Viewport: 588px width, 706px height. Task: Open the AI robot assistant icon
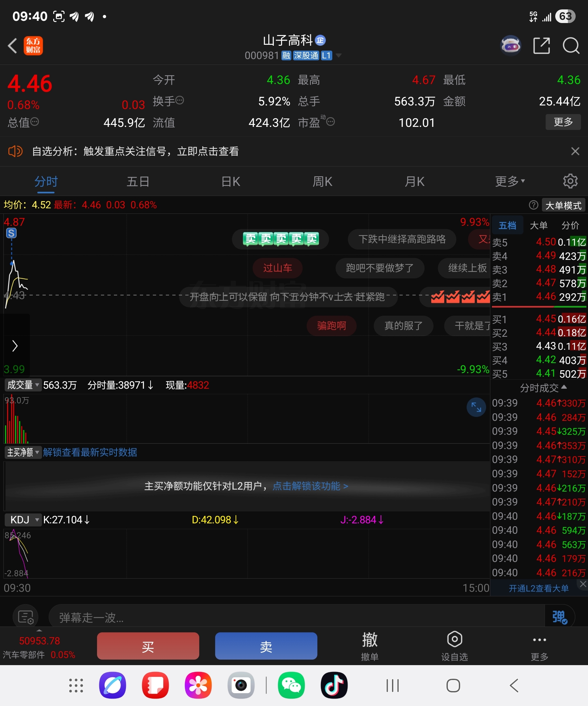510,45
